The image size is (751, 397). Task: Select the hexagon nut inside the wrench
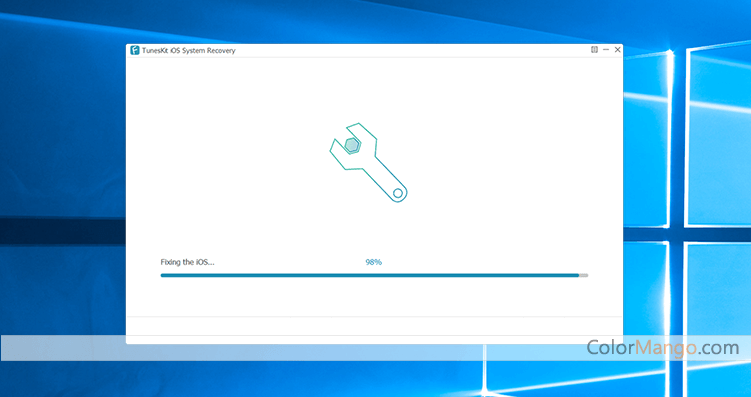tap(352, 145)
